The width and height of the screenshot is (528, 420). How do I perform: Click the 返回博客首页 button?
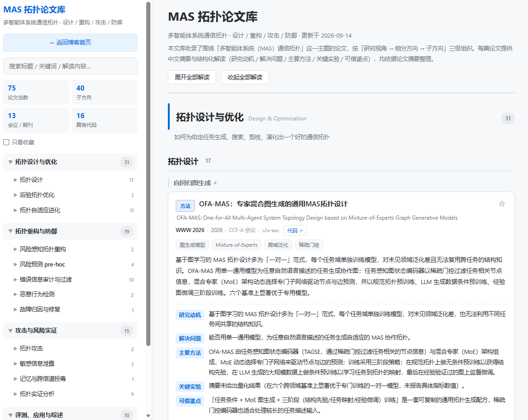coord(70,43)
